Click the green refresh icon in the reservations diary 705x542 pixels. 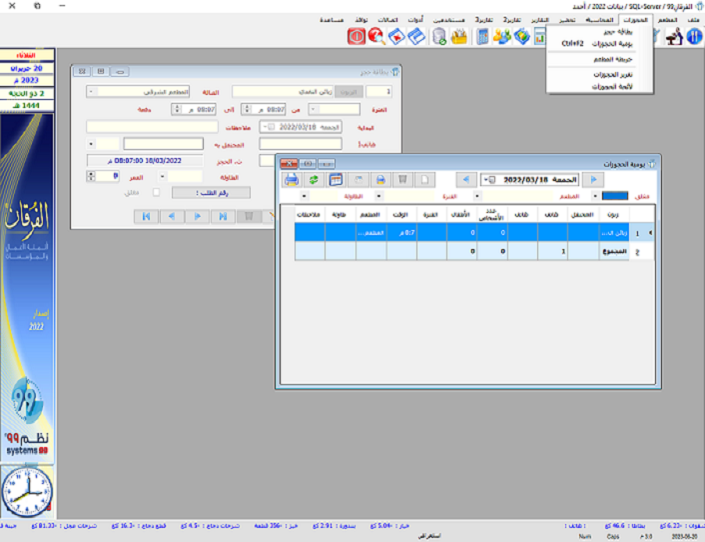tap(313, 179)
